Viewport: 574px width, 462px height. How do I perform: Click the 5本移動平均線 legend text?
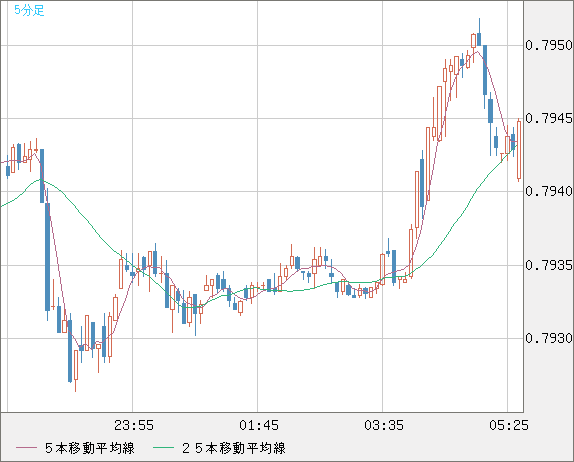tap(90, 448)
